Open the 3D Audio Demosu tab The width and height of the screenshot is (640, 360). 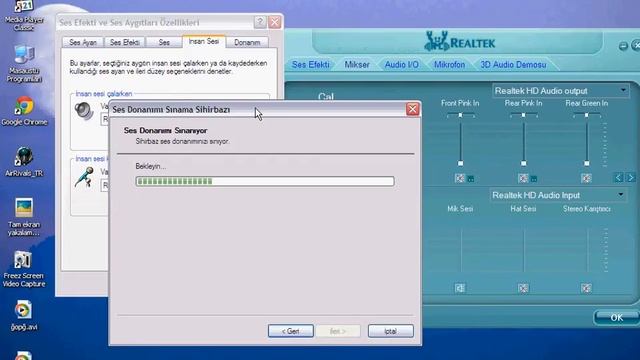point(513,64)
